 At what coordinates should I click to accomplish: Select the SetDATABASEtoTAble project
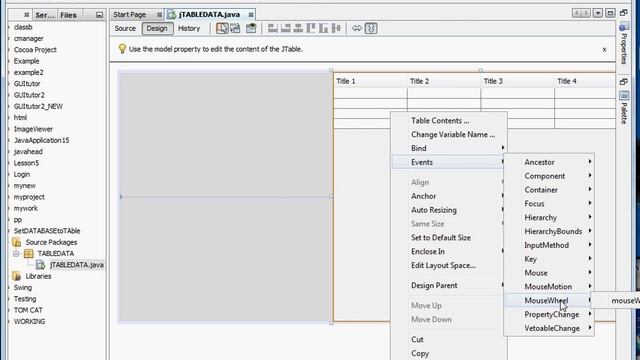47,231
